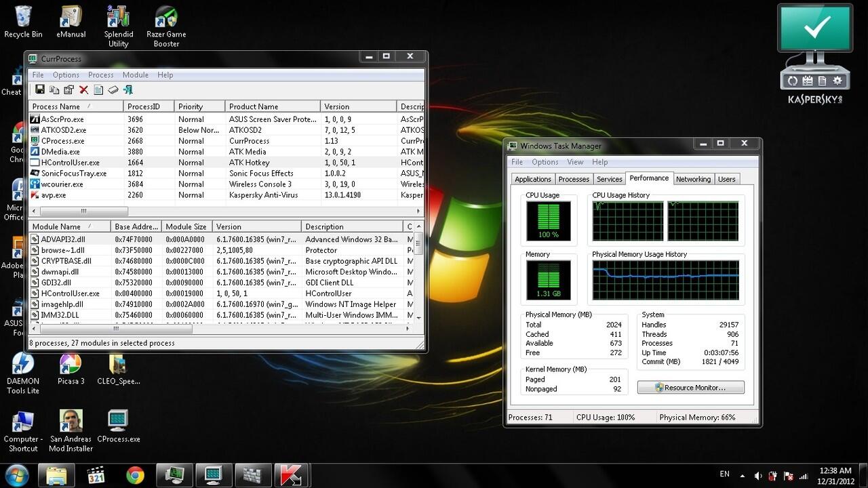Image resolution: width=868 pixels, height=488 pixels.
Task: Open the Picasa 3 desktop icon
Action: tap(71, 369)
